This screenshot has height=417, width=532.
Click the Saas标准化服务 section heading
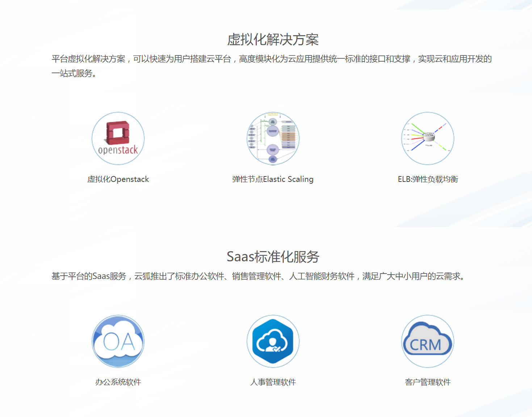click(273, 257)
